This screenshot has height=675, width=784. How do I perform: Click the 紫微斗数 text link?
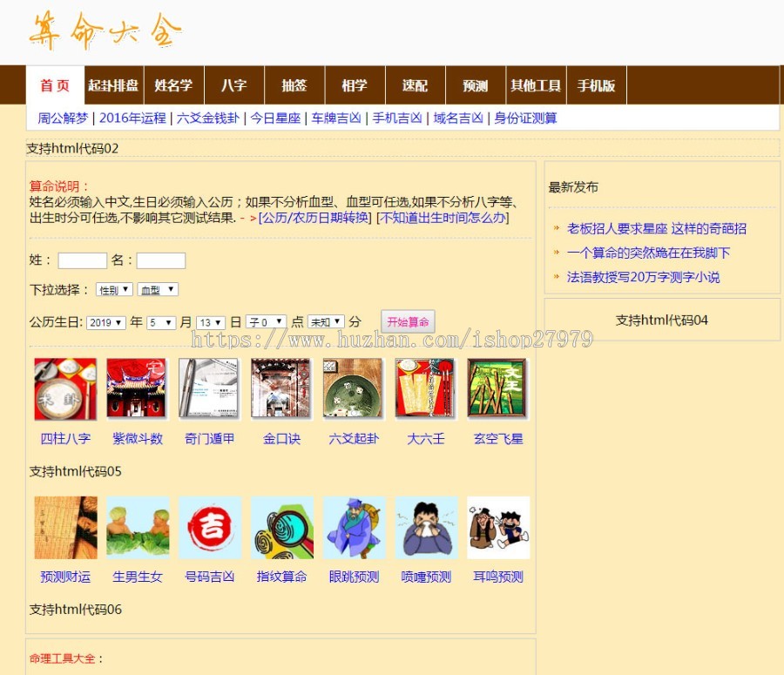[x=138, y=439]
